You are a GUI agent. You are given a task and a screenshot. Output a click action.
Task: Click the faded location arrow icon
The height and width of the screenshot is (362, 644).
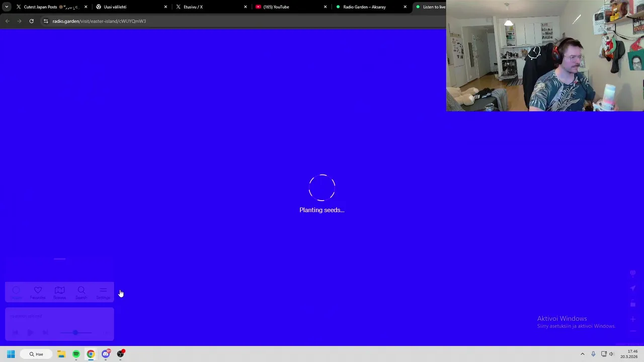coord(633,288)
